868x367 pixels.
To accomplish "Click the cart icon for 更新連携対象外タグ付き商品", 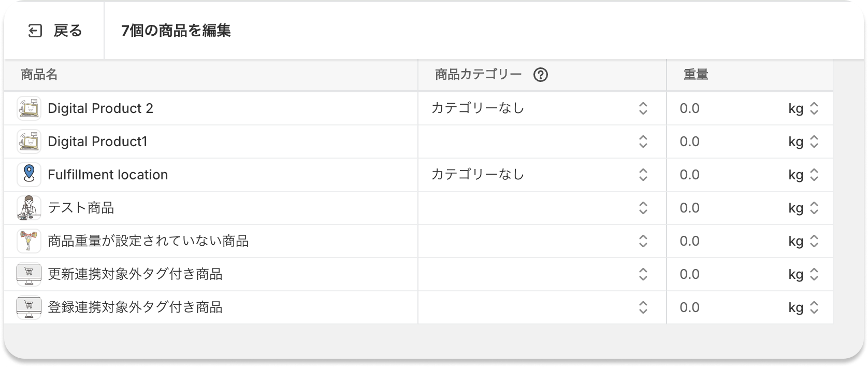I will [x=29, y=274].
